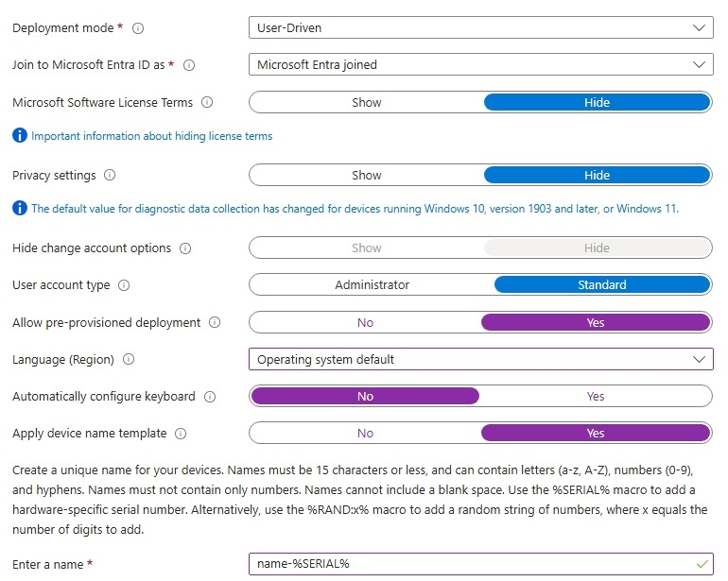Image resolution: width=728 pixels, height=581 pixels.
Task: Click info icon next to User account type
Action: point(125,285)
